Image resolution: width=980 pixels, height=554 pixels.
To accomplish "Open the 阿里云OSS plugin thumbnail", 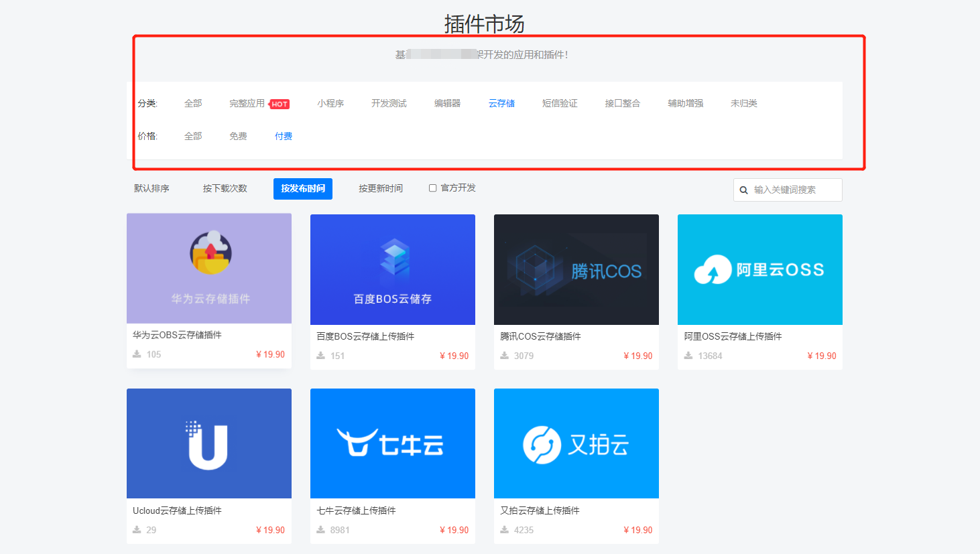I will click(x=760, y=269).
